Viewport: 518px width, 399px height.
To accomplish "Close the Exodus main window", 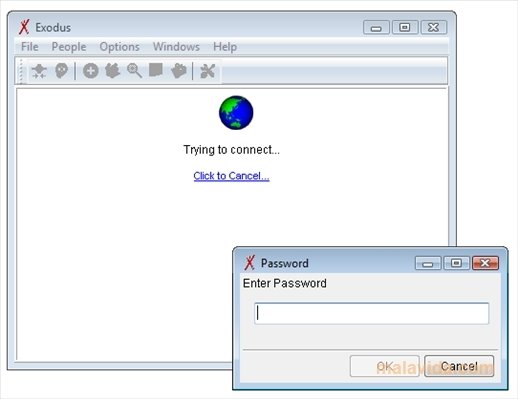I will click(434, 27).
